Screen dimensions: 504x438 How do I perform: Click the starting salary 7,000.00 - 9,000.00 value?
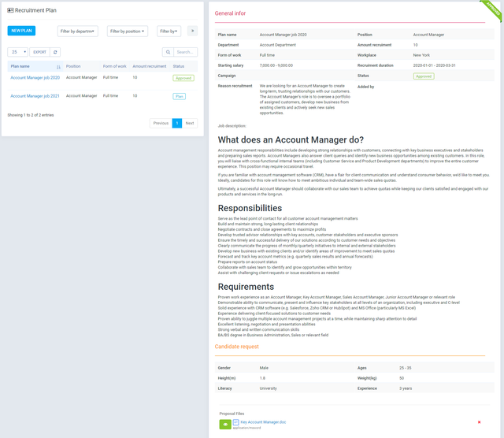click(276, 65)
